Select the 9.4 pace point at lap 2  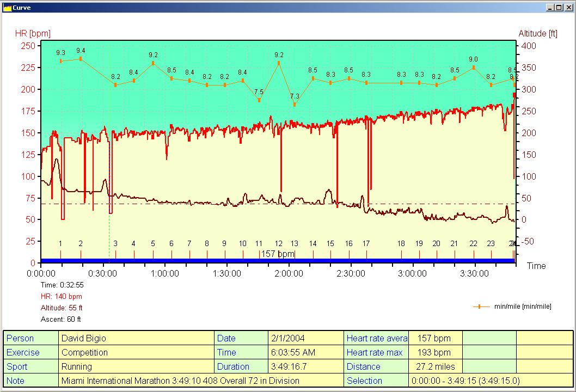(x=81, y=59)
